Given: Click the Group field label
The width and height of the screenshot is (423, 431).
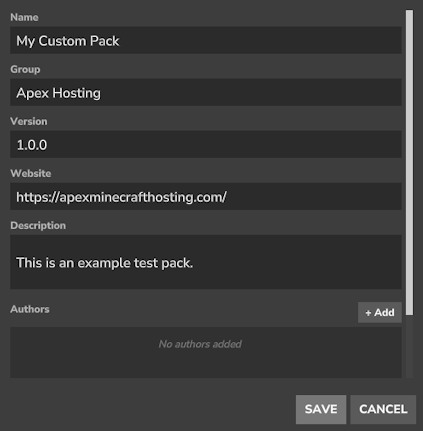Looking at the screenshot, I should [25, 69].
